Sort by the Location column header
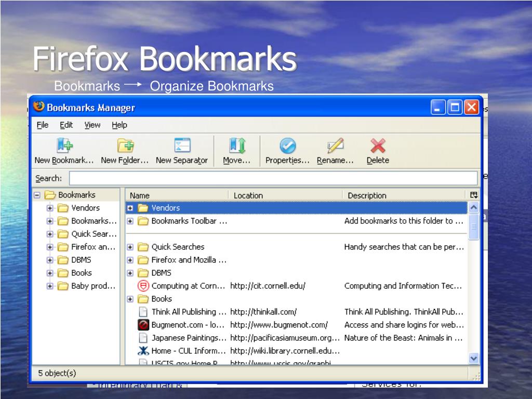The width and height of the screenshot is (532, 399). 285,195
